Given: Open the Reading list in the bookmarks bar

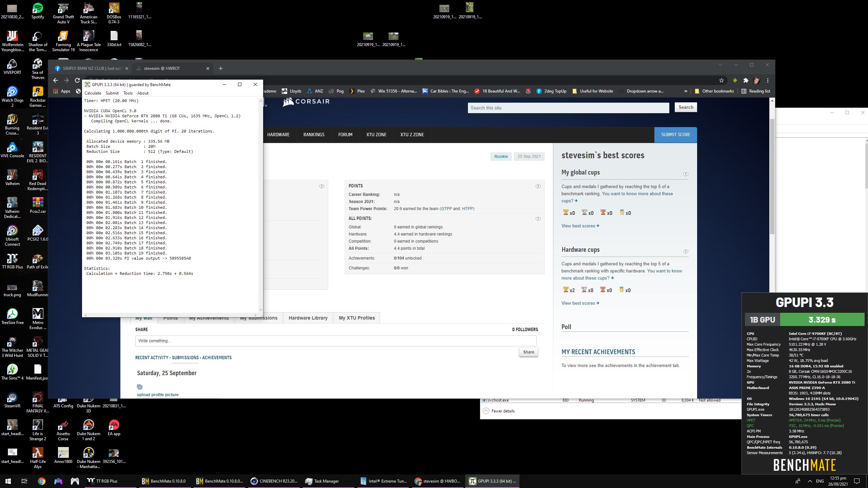Looking at the screenshot, I should pos(756,91).
